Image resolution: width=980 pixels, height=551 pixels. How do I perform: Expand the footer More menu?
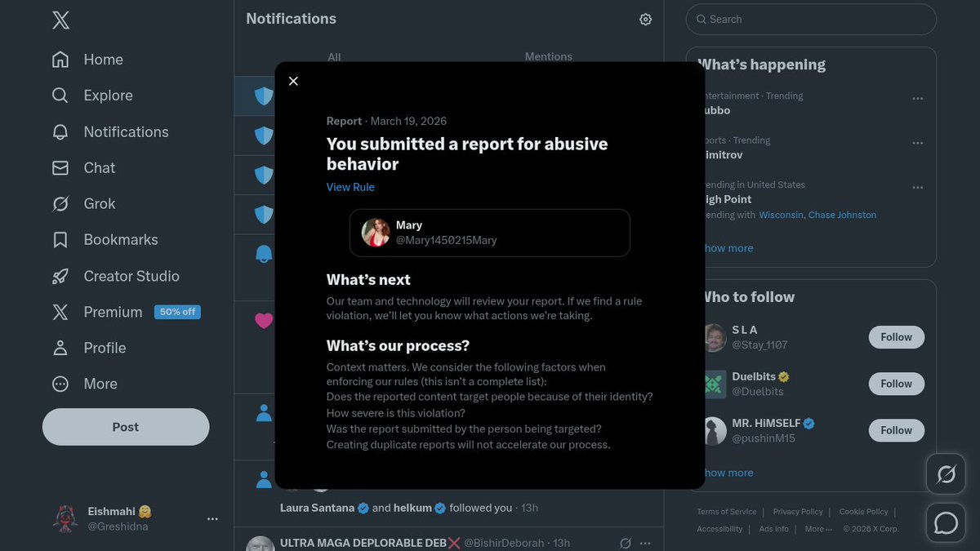tap(818, 529)
